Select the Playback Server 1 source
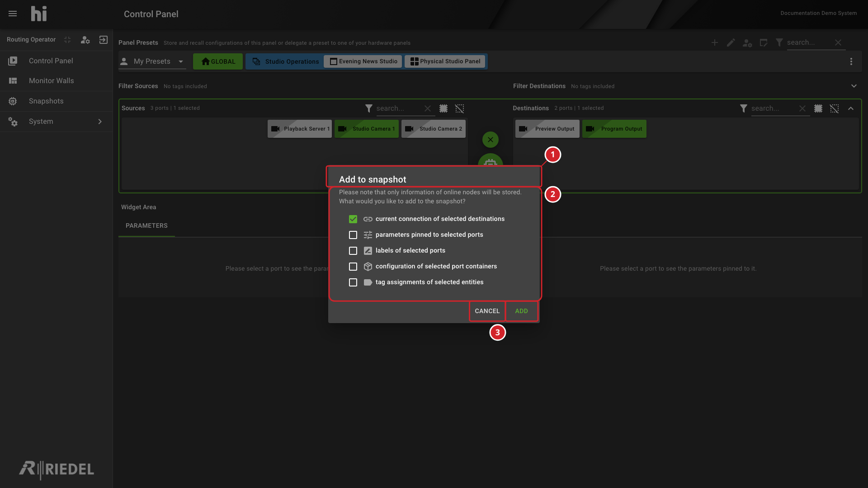868x488 pixels. tap(300, 129)
